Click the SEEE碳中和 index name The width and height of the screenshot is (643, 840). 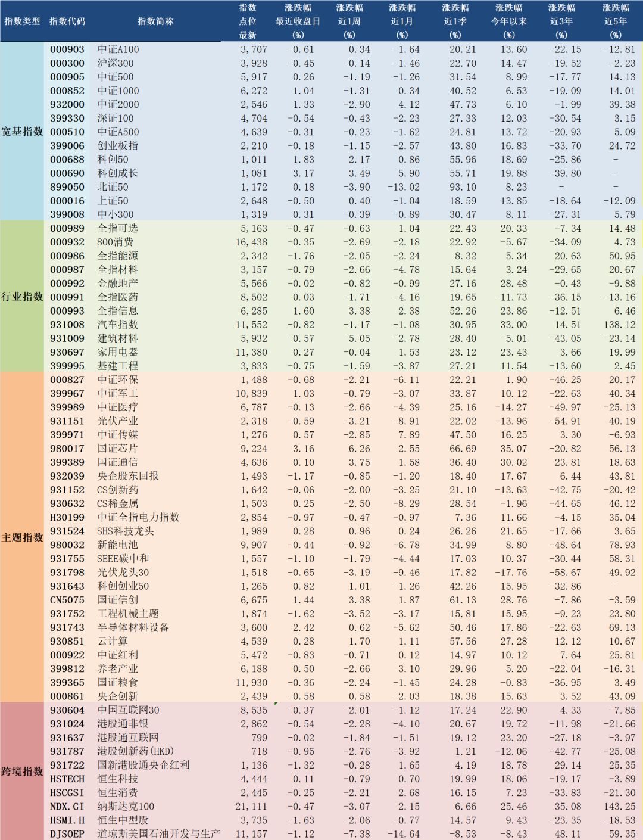point(123,559)
